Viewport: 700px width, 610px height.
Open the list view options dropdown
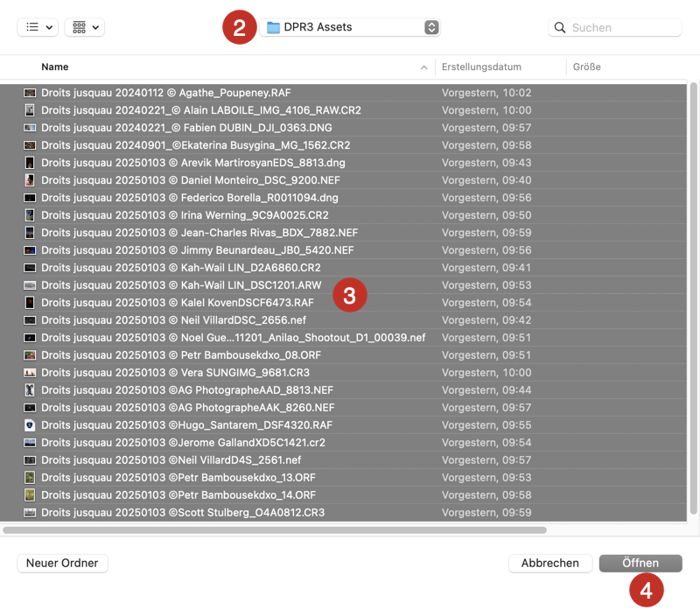coord(38,27)
